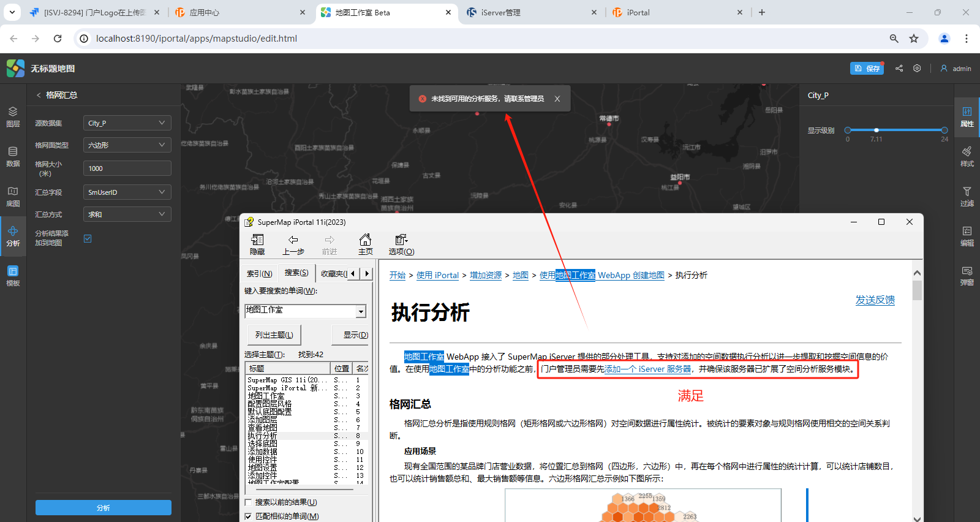Screen dimensions: 980x522
Task: Click the browser reload button
Action: [x=58, y=39]
